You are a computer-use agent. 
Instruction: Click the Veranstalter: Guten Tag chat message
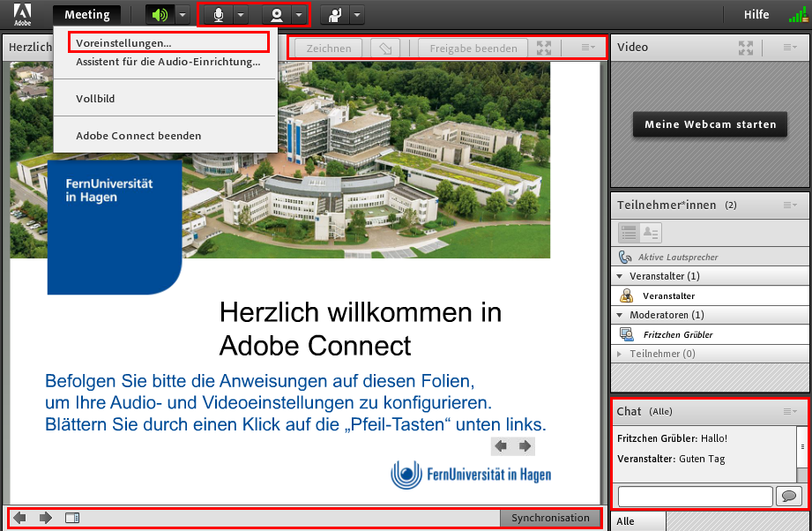(x=671, y=459)
